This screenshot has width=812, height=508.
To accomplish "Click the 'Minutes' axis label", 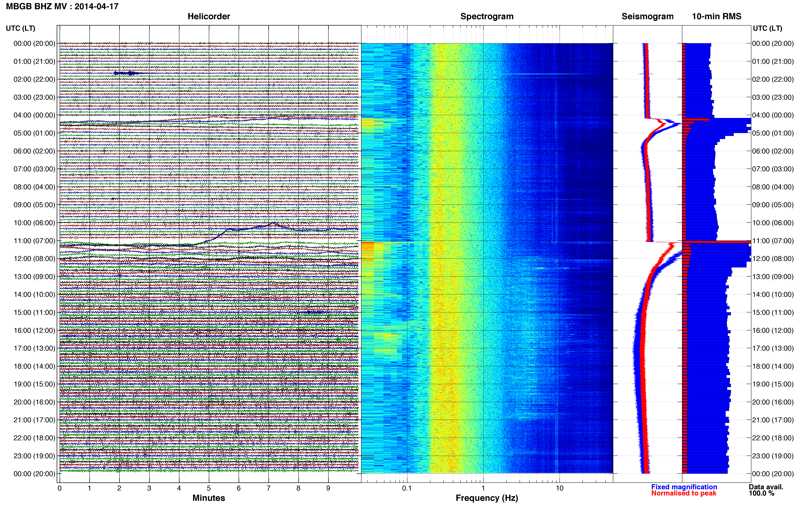I will (x=208, y=498).
